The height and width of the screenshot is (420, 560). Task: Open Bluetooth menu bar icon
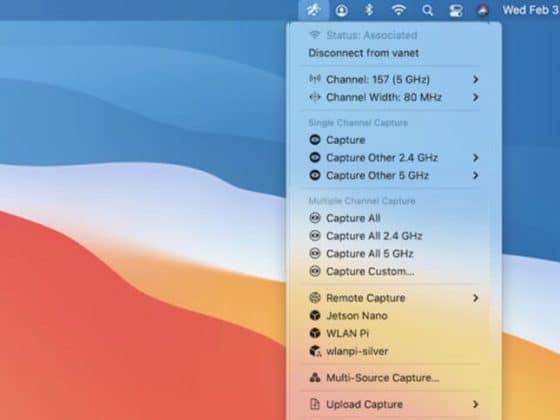pos(369,10)
